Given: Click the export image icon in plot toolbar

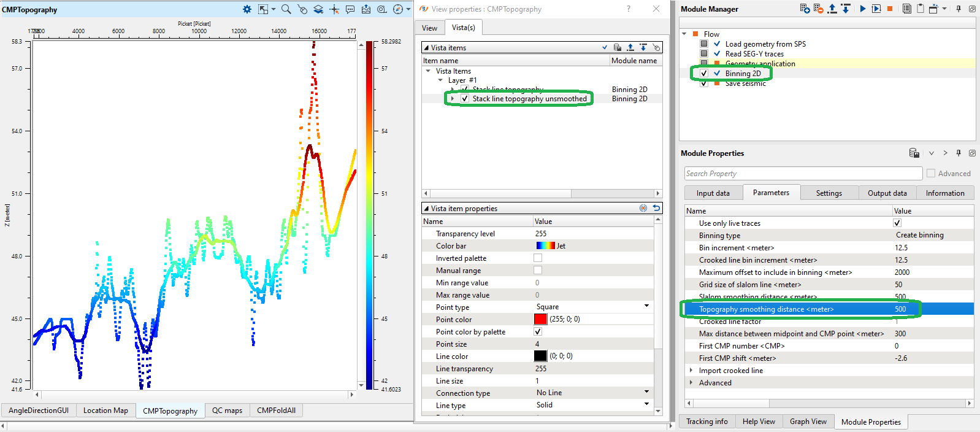Looking at the screenshot, I should (366, 9).
